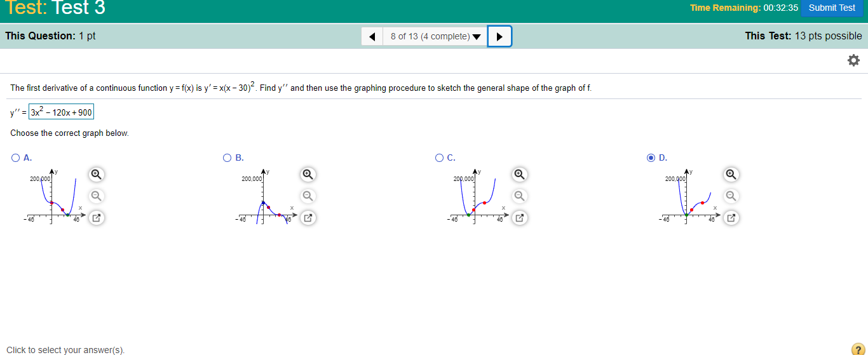Open graph D in a popup window
The height and width of the screenshot is (355, 868).
point(731,218)
